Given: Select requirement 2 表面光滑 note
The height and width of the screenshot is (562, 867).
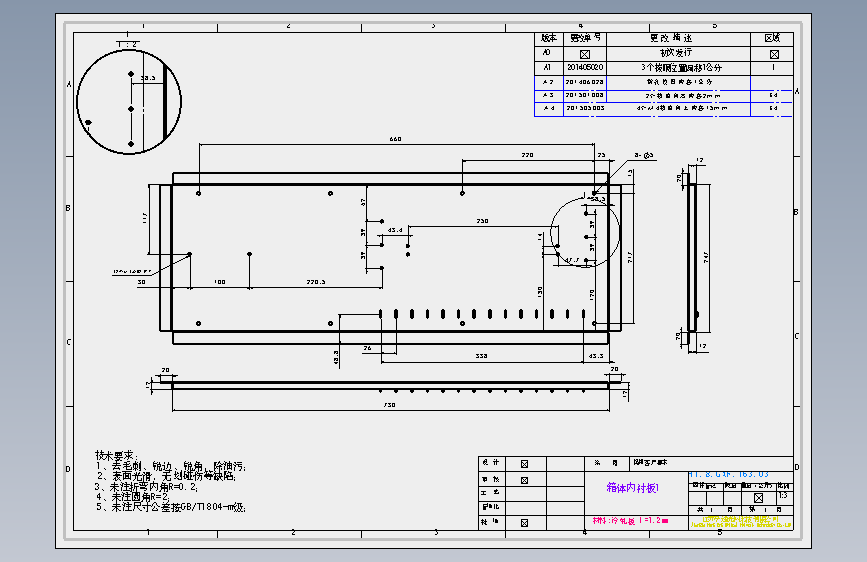Looking at the screenshot, I should [x=166, y=476].
